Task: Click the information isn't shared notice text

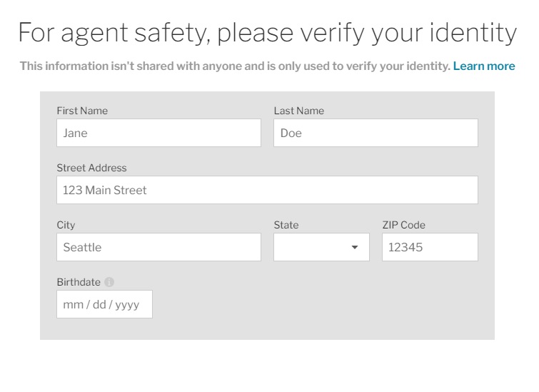Action: (235, 66)
